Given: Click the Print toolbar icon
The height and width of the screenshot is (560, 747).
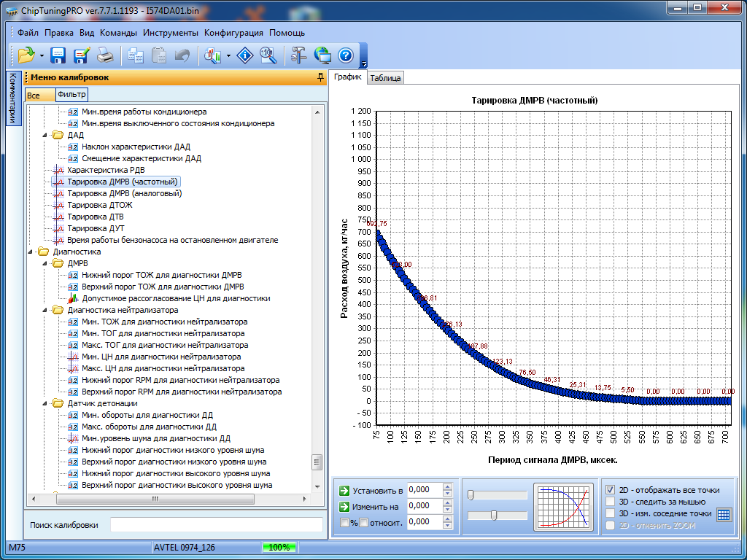Looking at the screenshot, I should 105,55.
